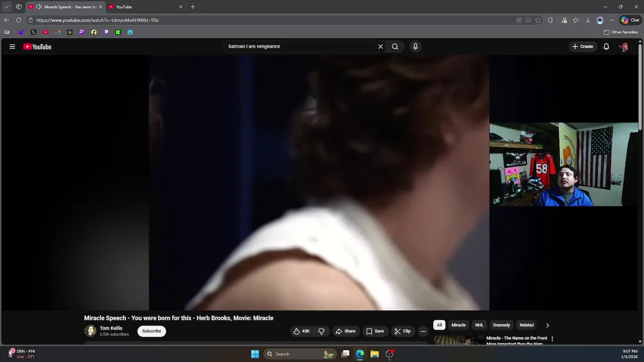Screen dimensions: 644x362
Task: Open the YouTube bookmark in favorites bar
Action: (x=45, y=32)
